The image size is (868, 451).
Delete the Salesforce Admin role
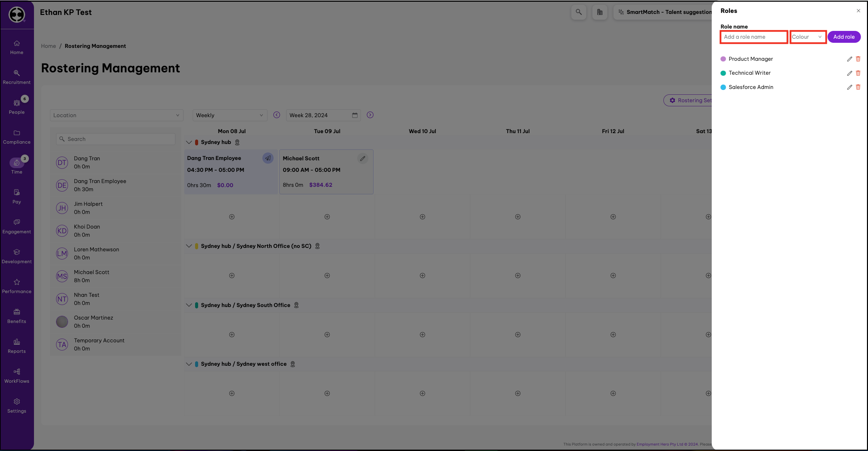tap(858, 87)
